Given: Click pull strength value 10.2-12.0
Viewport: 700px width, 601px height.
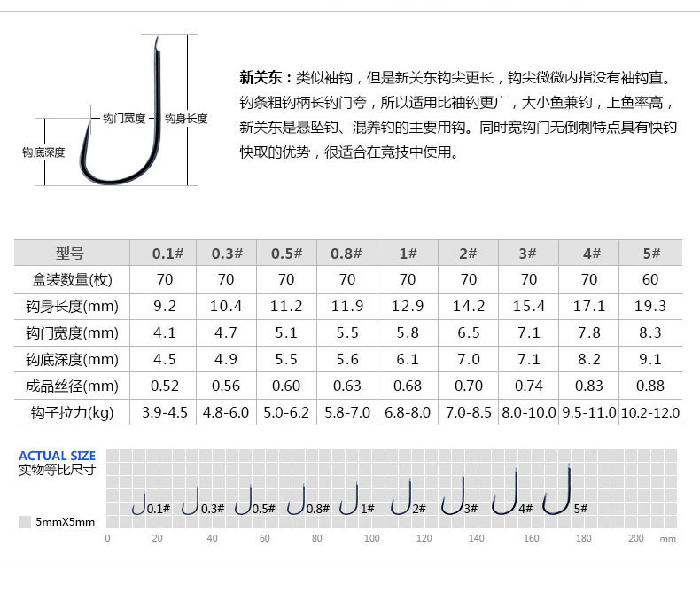Looking at the screenshot, I should coord(650,412).
